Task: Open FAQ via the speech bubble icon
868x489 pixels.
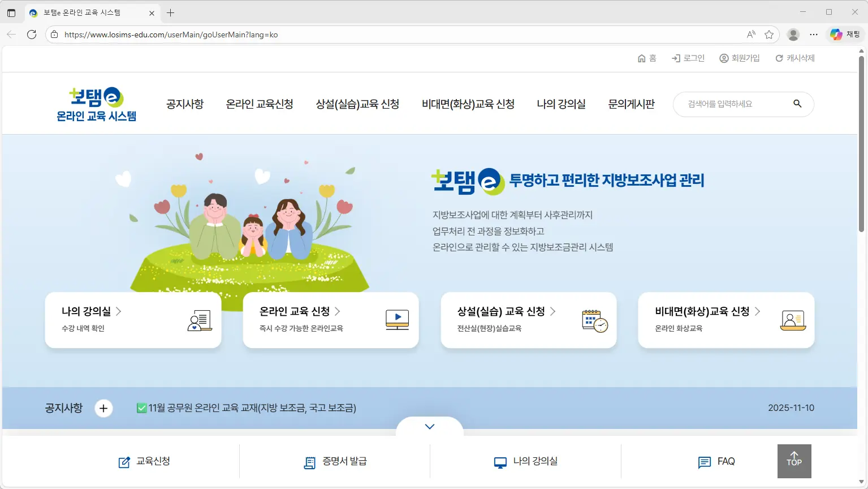Action: [703, 462]
